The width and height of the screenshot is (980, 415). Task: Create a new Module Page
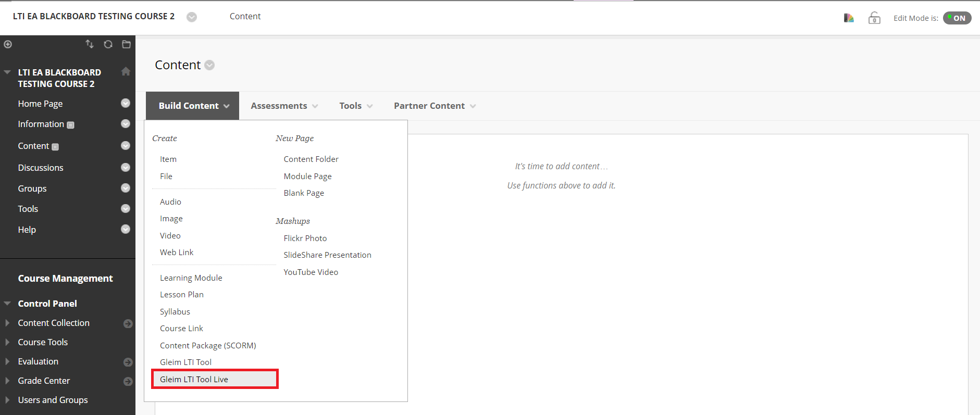307,177
